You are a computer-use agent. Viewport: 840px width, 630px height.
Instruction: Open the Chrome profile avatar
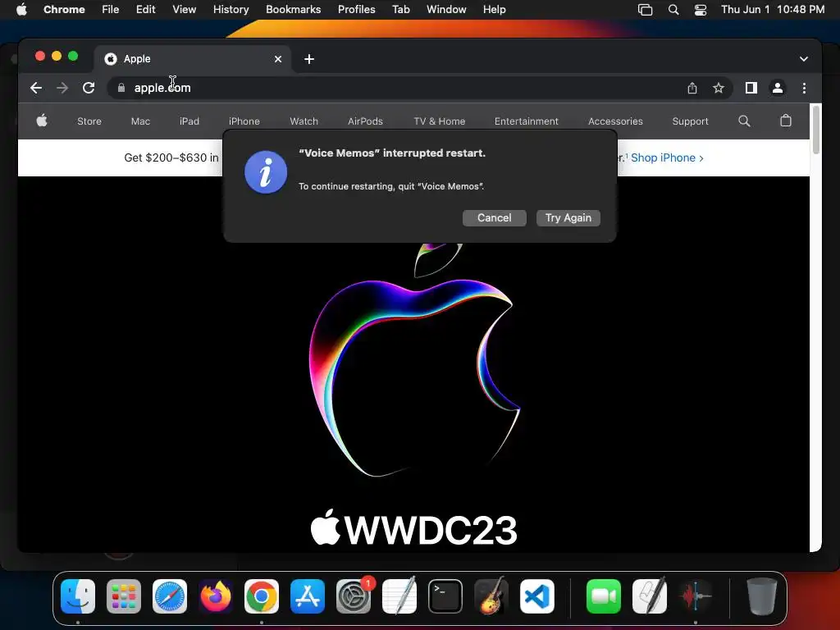[778, 88]
